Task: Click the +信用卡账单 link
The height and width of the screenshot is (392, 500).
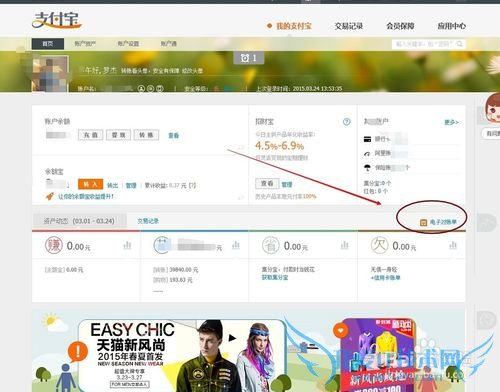Action: click(385, 277)
